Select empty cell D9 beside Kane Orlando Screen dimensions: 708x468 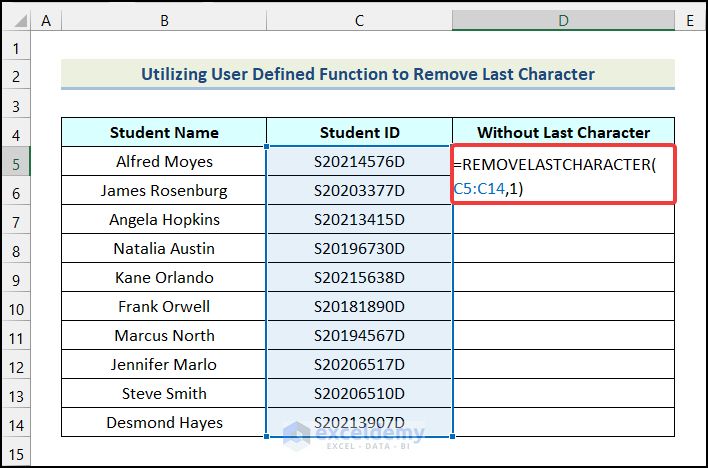tap(564, 277)
